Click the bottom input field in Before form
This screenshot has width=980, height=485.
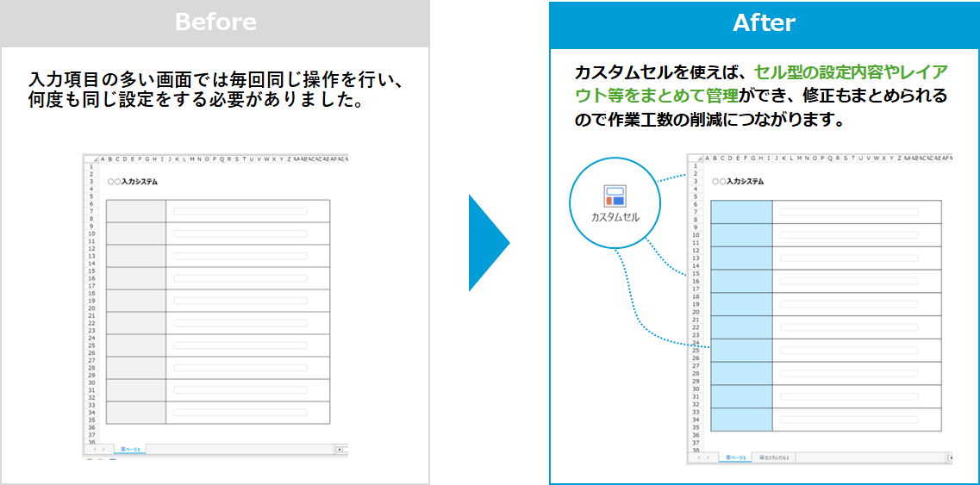click(x=240, y=413)
